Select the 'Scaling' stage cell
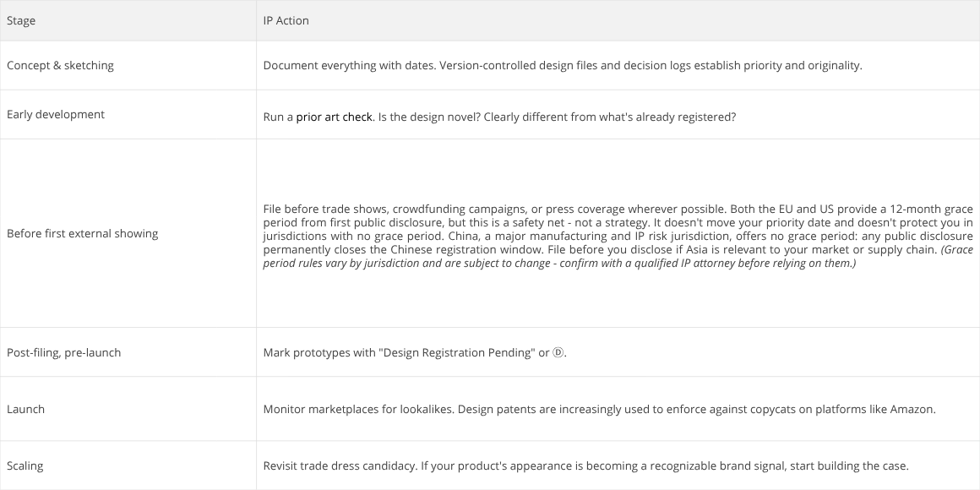The image size is (980, 490). 128,465
